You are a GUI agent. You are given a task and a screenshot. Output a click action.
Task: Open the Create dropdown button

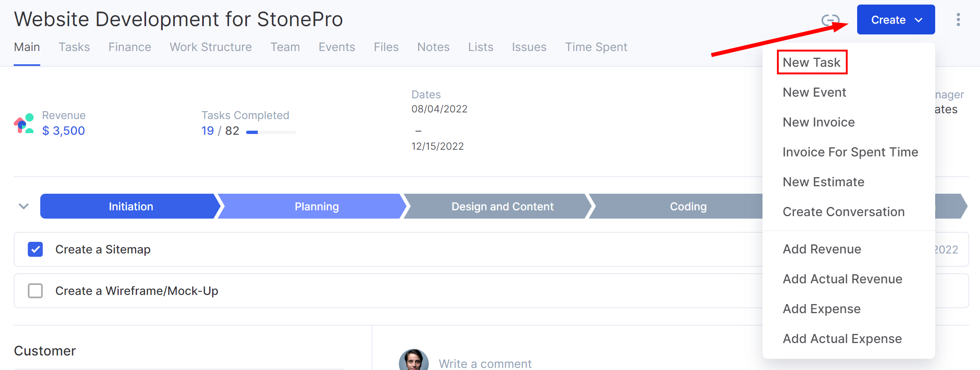896,19
